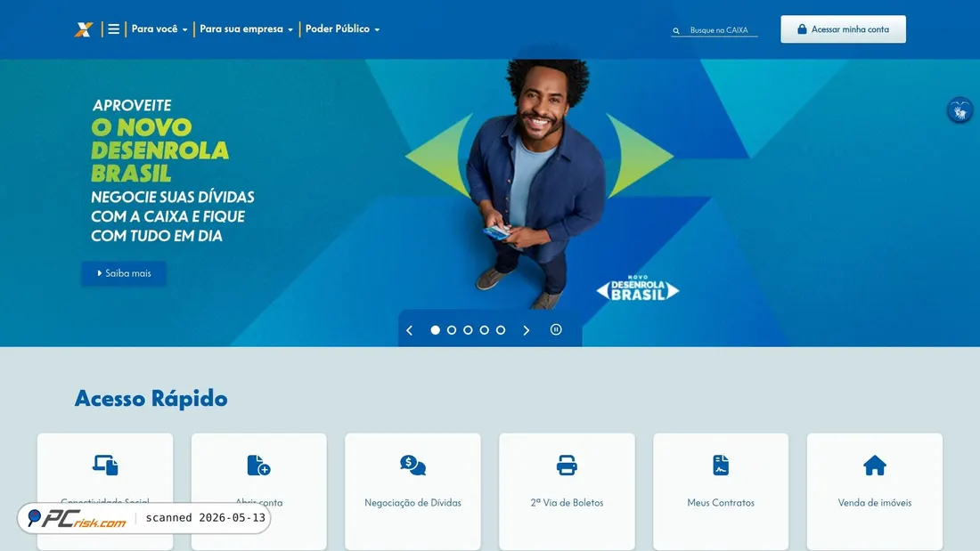Screen dimensions: 980x551
Task: Click the Negociação de Dívidas chat icon
Action: [x=413, y=466]
